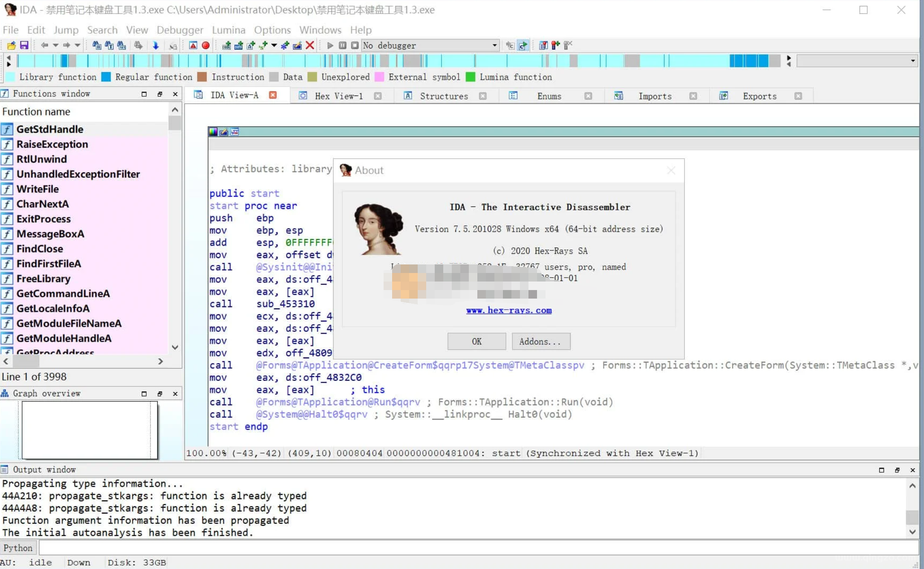Click the Addons... button
The height and width of the screenshot is (569, 924).
541,342
